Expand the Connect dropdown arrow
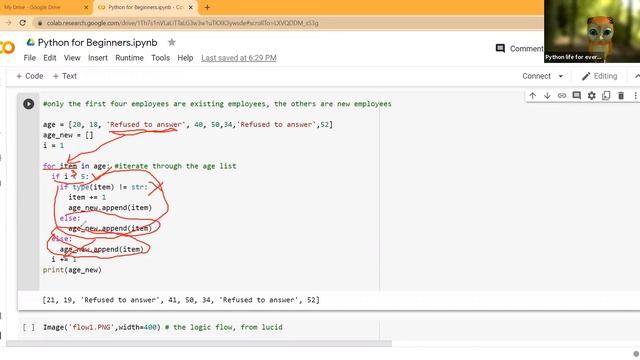Viewport: 640px width, 360px height. [560, 76]
